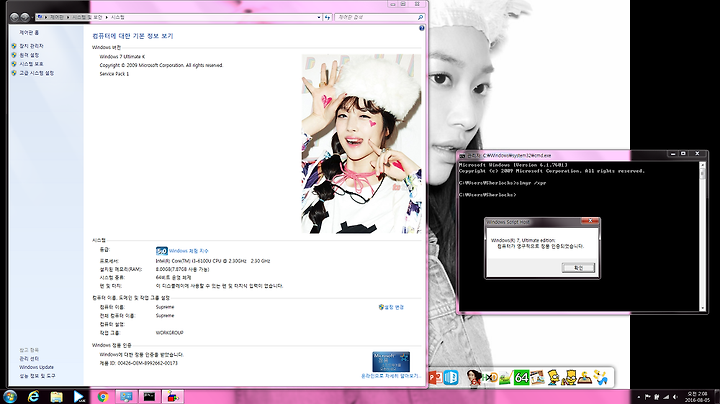This screenshot has width=720, height=404.
Task: Refresh the Control Panel address bar
Action: tap(327, 17)
